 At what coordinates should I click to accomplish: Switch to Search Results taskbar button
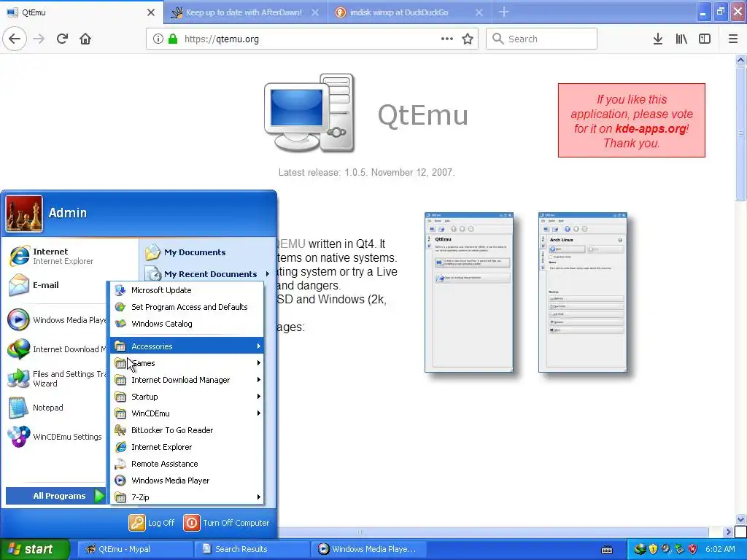[252, 549]
